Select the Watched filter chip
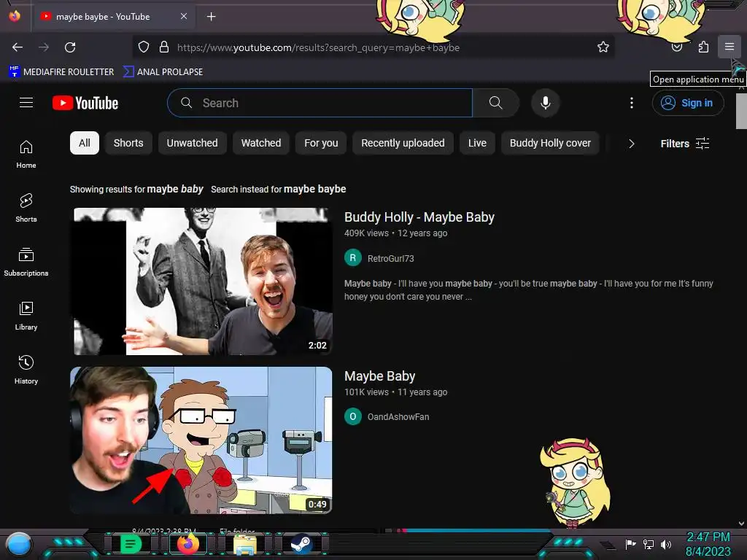 coord(261,143)
